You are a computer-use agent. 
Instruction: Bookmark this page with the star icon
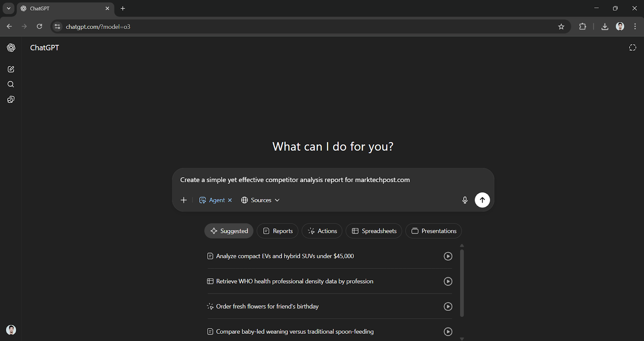tap(561, 27)
